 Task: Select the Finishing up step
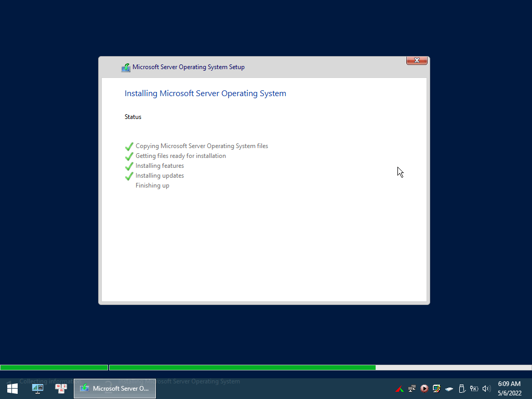(x=152, y=185)
